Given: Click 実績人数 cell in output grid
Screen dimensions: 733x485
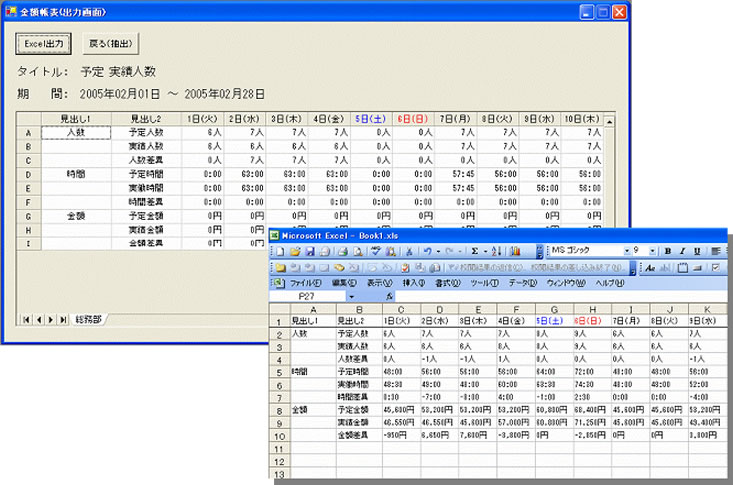Looking at the screenshot, I should [x=146, y=146].
